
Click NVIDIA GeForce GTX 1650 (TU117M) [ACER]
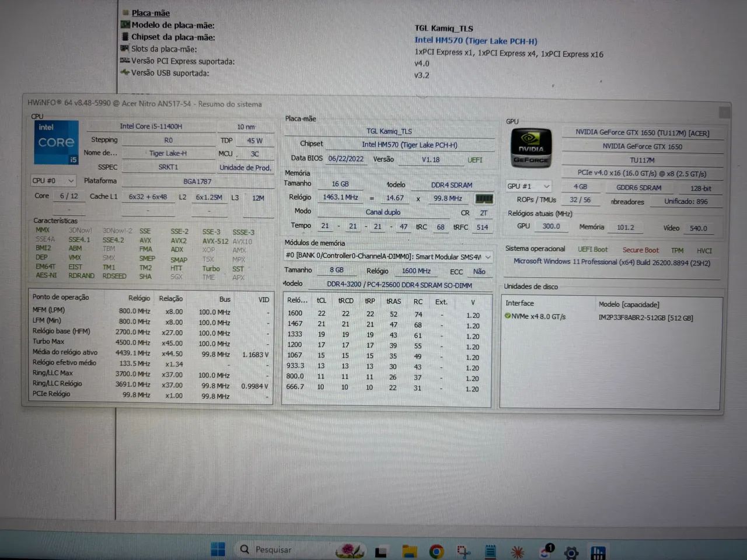(x=642, y=133)
